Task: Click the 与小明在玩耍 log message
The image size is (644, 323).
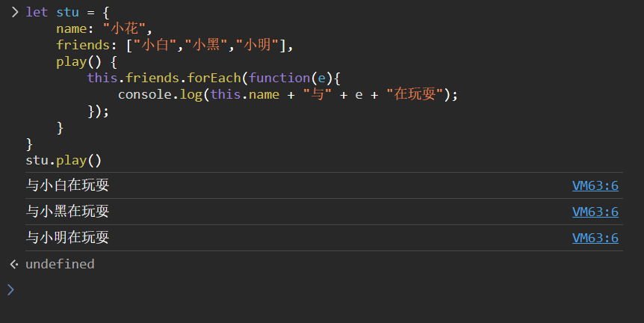Action: (x=67, y=238)
